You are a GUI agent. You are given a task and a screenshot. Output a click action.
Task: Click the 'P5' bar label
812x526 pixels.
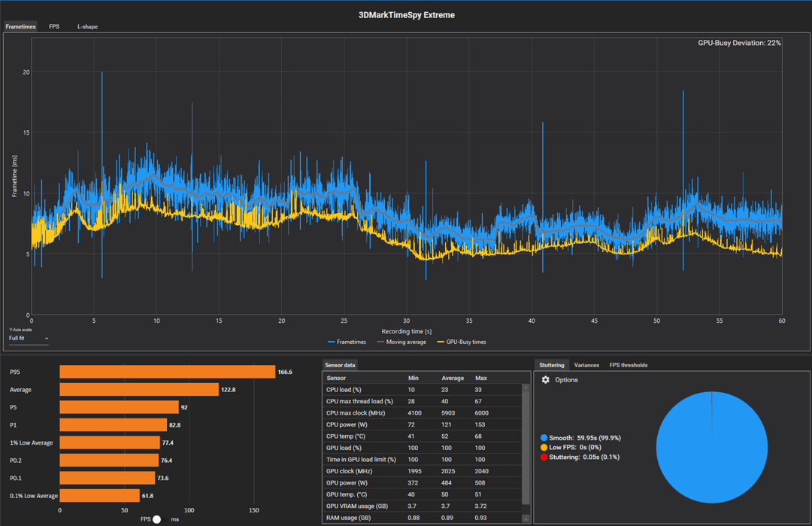tap(13, 407)
